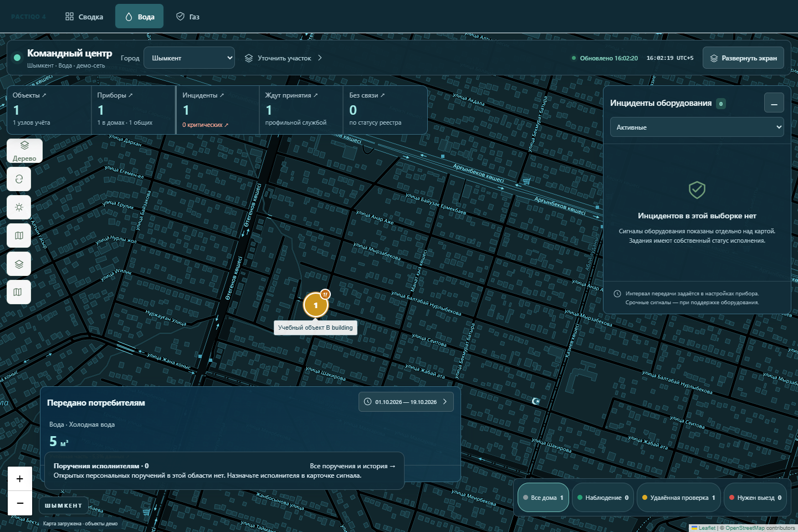798x532 pixels.
Task: Open the Ждут принятия stat card
Action: tap(301, 110)
